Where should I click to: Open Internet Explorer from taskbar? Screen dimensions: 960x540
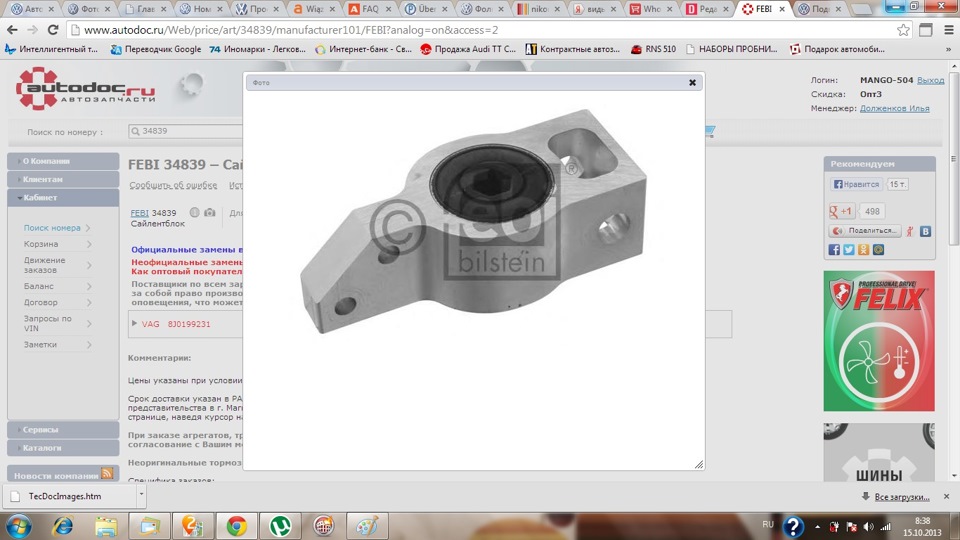[x=62, y=526]
